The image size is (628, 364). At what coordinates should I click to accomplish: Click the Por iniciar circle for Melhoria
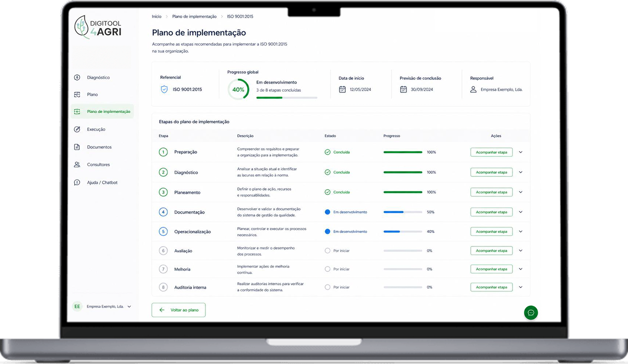click(328, 269)
